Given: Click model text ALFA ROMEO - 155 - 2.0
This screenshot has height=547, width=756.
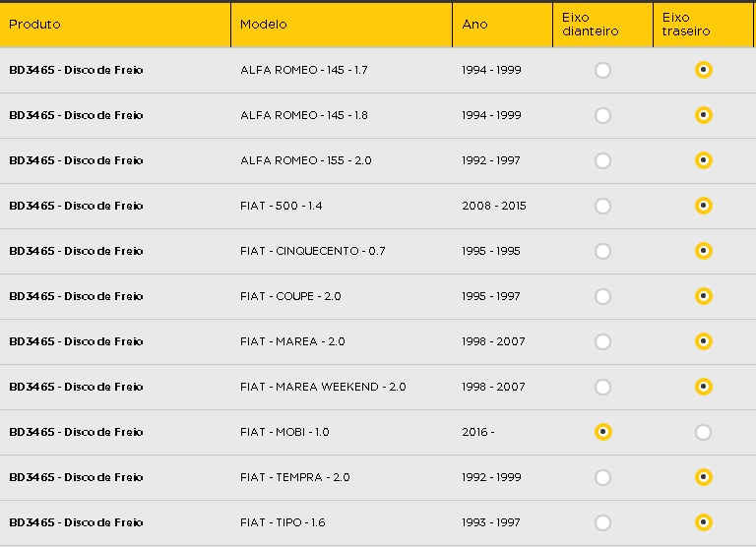Looking at the screenshot, I should [x=306, y=161].
